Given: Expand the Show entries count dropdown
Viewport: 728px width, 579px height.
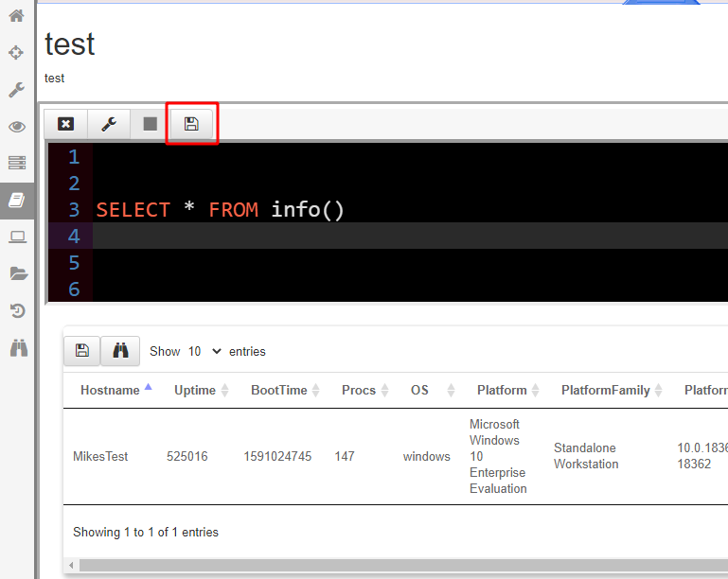Looking at the screenshot, I should tap(204, 351).
